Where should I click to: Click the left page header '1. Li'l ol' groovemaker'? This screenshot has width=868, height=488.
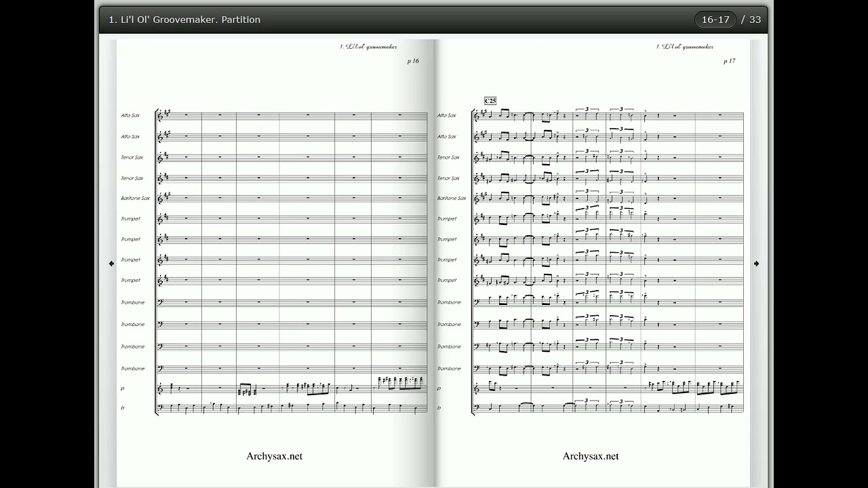tap(368, 47)
